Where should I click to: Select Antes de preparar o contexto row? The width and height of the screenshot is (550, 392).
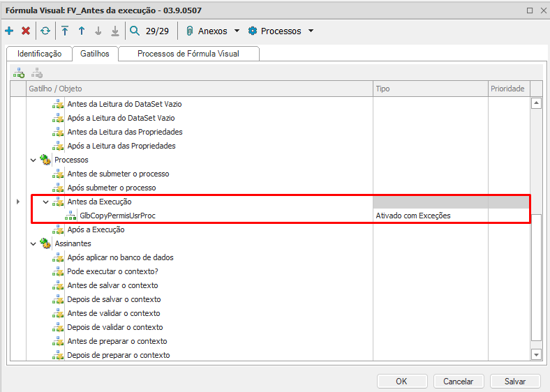click(278, 341)
